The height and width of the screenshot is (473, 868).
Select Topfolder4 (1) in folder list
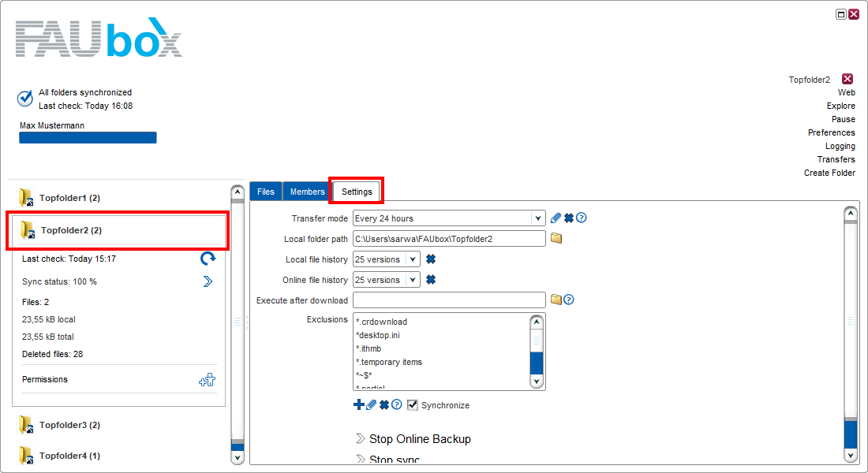coord(69,456)
